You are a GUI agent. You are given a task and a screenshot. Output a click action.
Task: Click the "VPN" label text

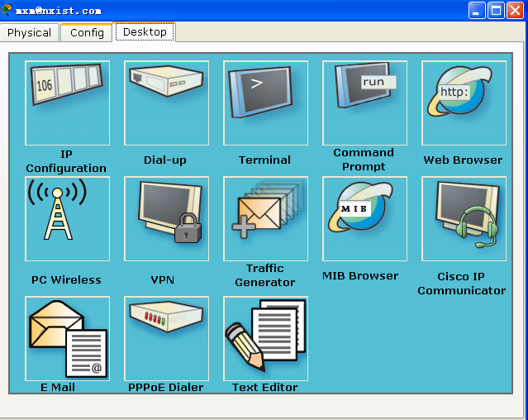coord(162,279)
